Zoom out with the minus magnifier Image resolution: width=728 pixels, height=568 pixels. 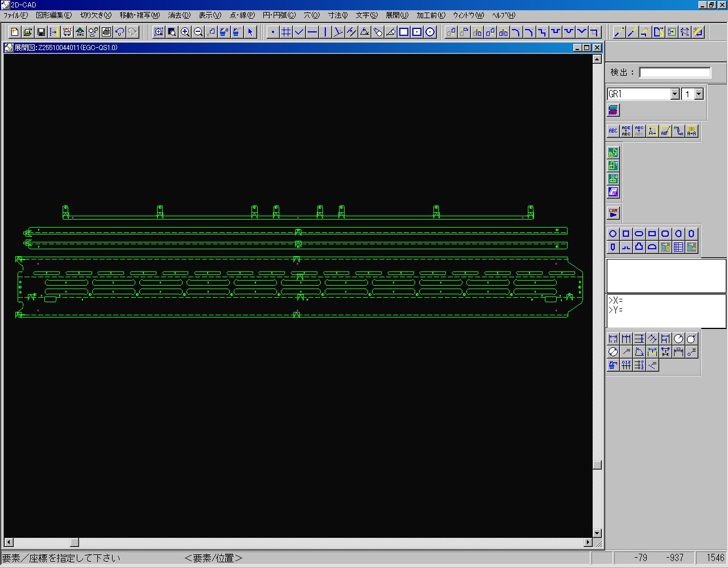(x=198, y=32)
